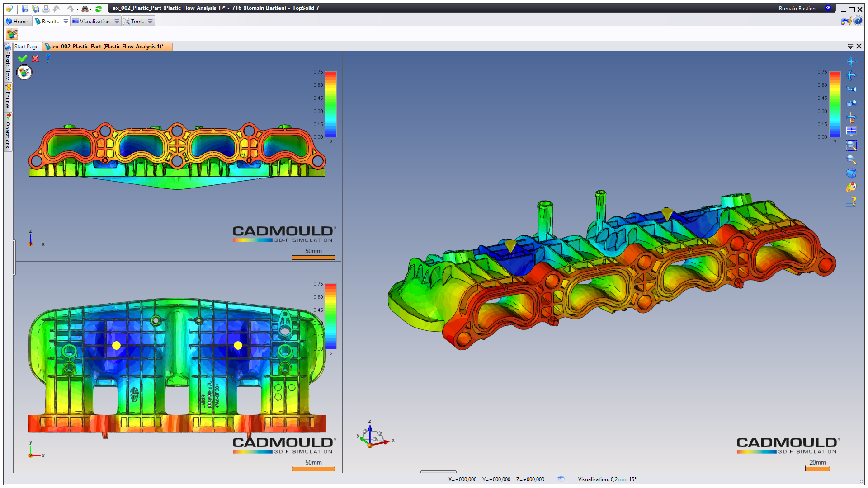Toggle the circular flow result option button
The image size is (868, 488).
point(24,72)
